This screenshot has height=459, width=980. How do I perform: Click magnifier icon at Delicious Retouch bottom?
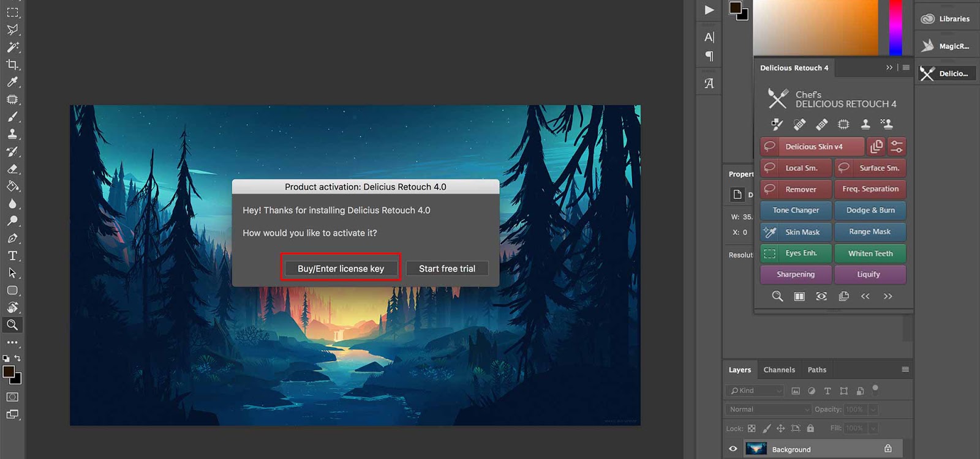pyautogui.click(x=777, y=296)
